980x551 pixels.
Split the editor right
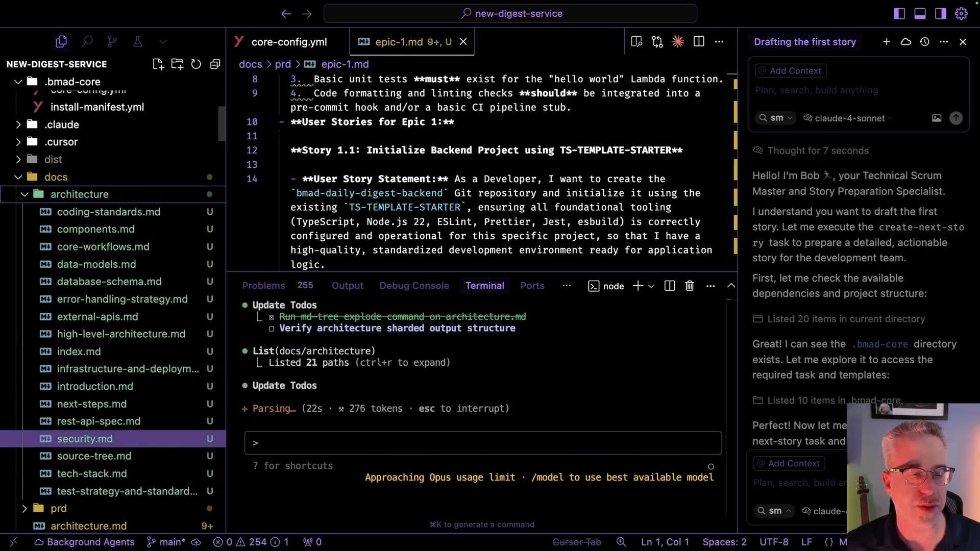(699, 42)
